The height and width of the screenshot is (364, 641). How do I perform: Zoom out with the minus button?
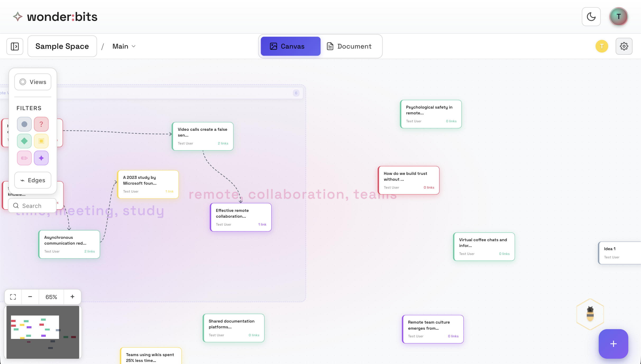(x=30, y=297)
